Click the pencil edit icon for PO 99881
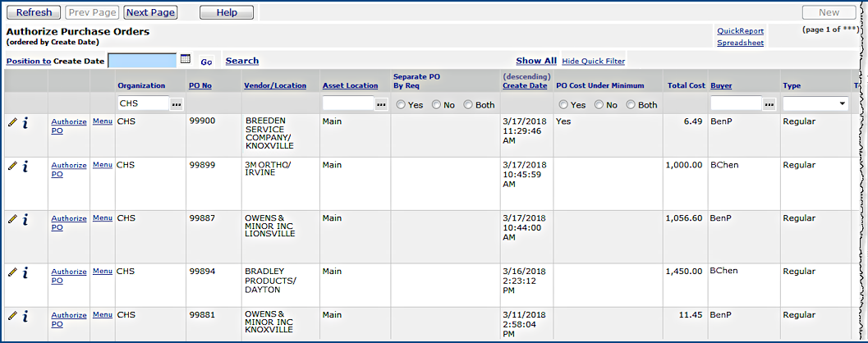The width and height of the screenshot is (868, 343). 12,315
